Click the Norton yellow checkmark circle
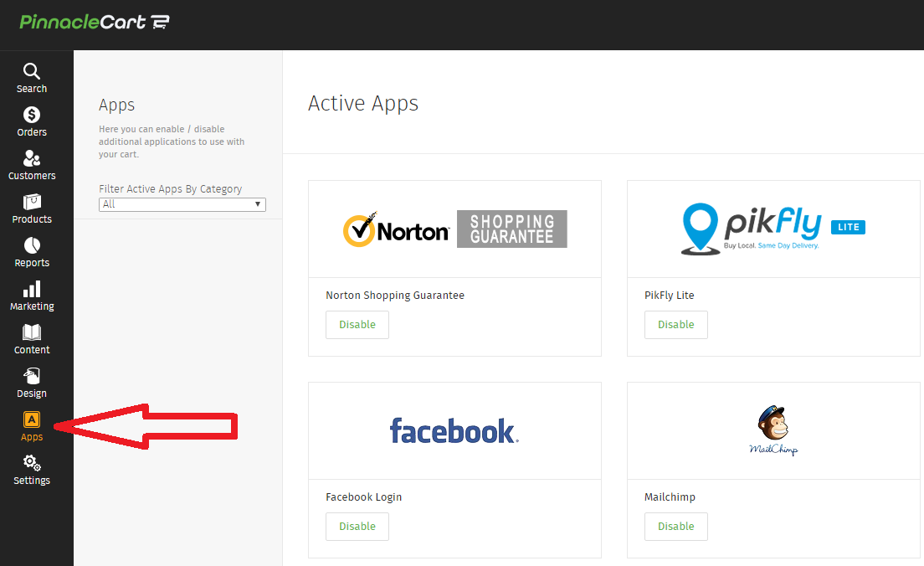The image size is (924, 566). 359,229
